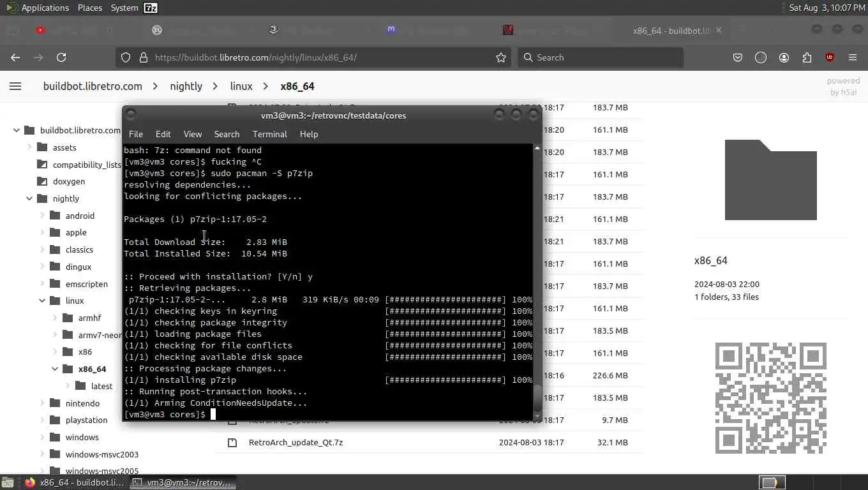The width and height of the screenshot is (868, 490).
Task: Open the playstation folder in tree
Action: pyautogui.click(x=86, y=420)
